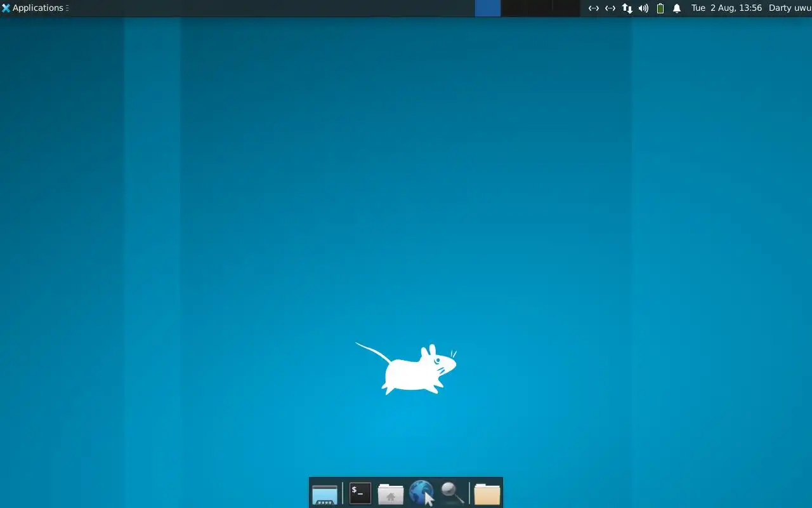Image resolution: width=812 pixels, height=508 pixels.
Task: Open the clock showing Tue 2 Aug, 13:56
Action: click(x=726, y=8)
